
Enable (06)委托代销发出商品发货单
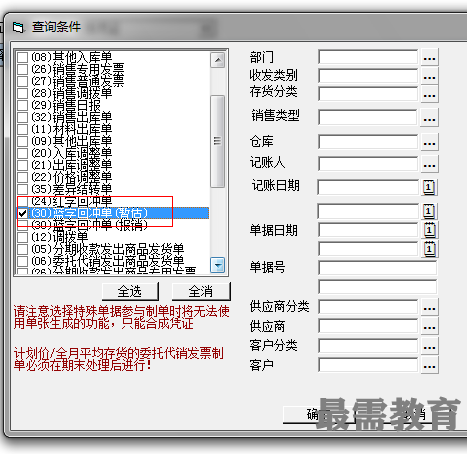click(22, 261)
